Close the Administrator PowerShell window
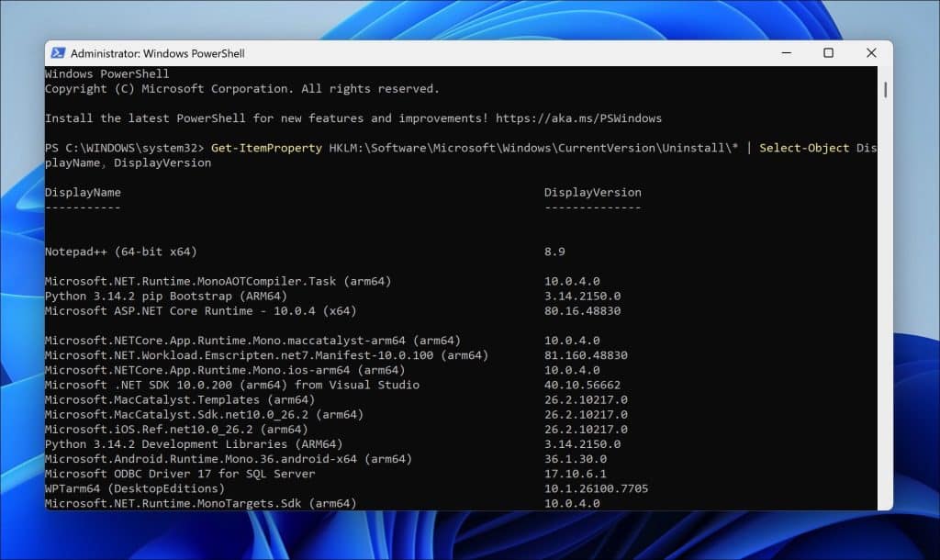Screen dimensions: 940x560 pos(870,53)
